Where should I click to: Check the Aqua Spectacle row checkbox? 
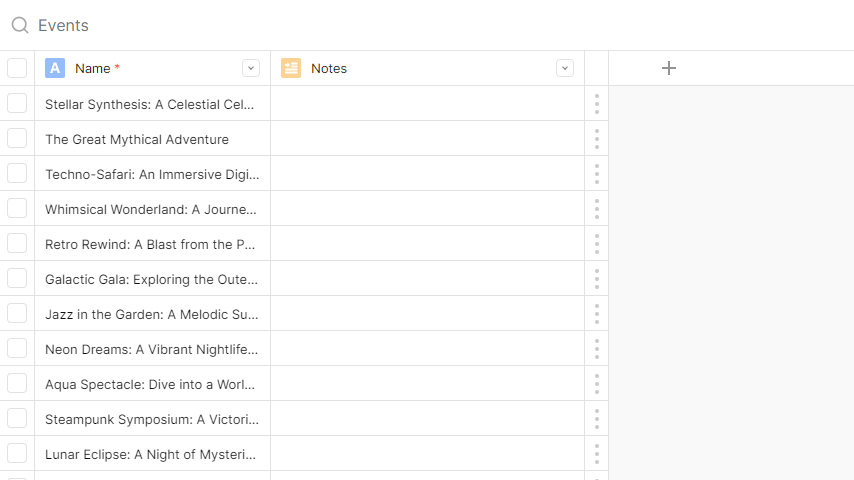tap(17, 383)
